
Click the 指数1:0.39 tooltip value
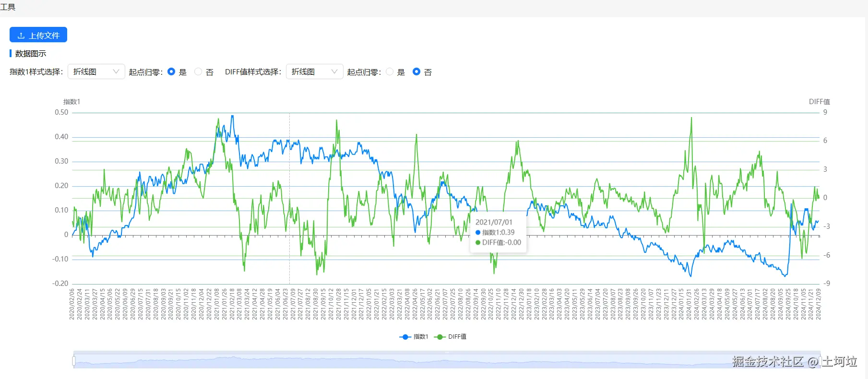pos(498,232)
